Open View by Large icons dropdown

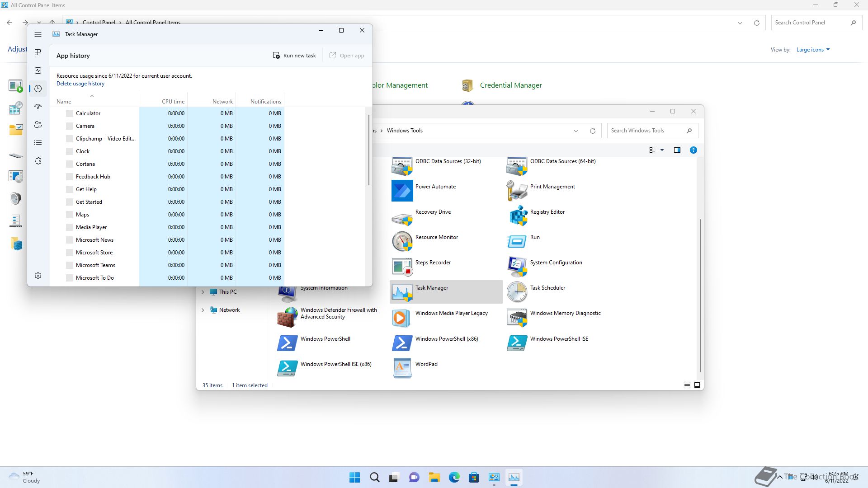(813, 50)
